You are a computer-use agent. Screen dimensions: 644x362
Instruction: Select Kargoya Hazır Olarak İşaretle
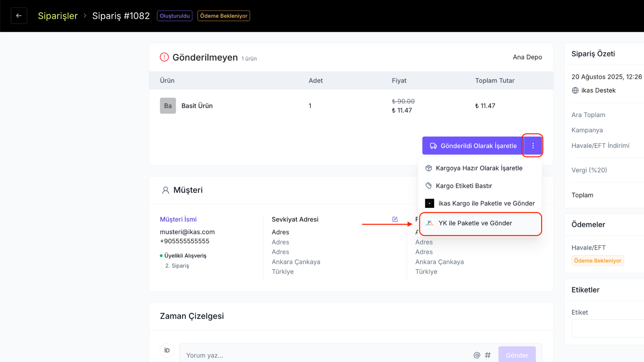point(480,168)
